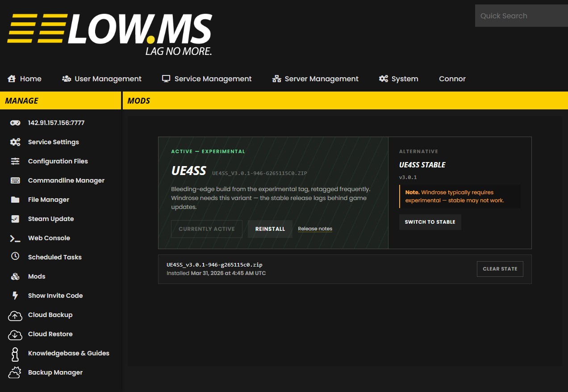Open Cloud Backup from sidebar
Viewport: 568px width, 392px height.
pos(50,315)
